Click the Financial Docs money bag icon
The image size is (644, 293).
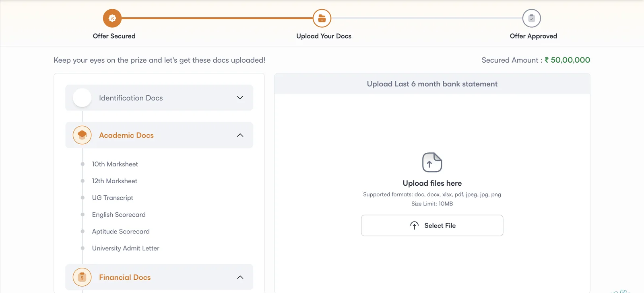click(x=82, y=277)
